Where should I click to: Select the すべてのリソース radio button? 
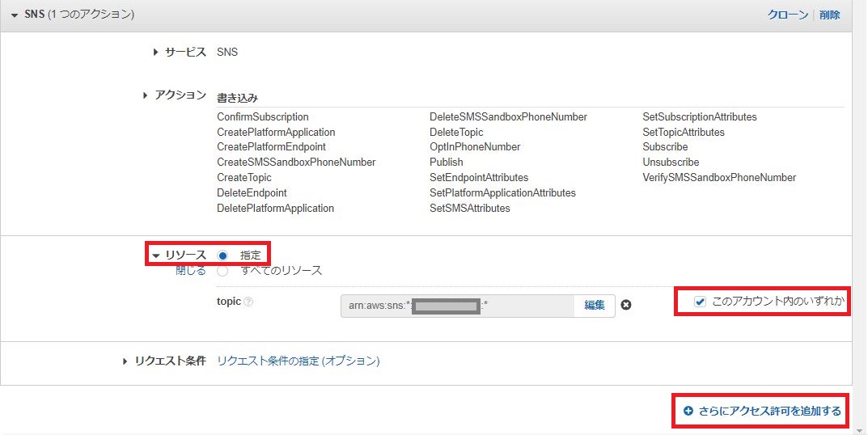[x=222, y=271]
